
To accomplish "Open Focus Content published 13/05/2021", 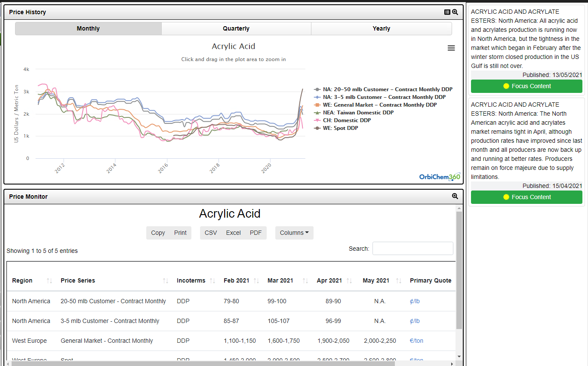I will coord(526,86).
